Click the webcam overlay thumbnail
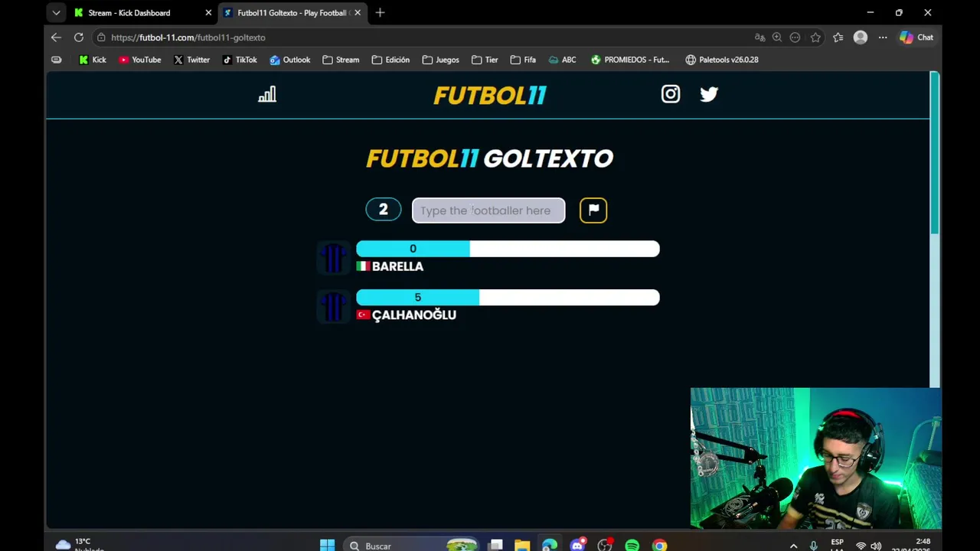Screen dimensions: 980x551 pos(816,458)
